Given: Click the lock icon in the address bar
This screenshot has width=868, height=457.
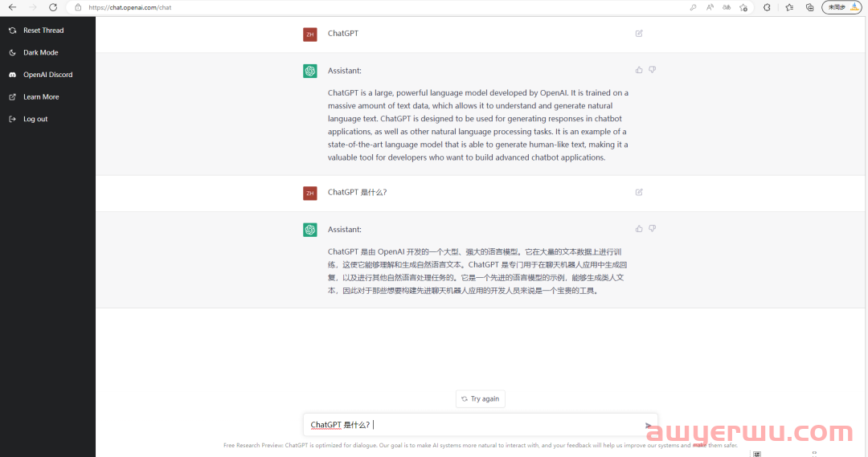Looking at the screenshot, I should (x=78, y=7).
